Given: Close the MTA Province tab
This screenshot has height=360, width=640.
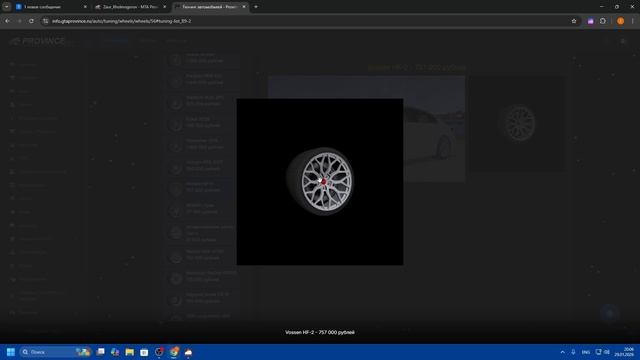Looking at the screenshot, I should pyautogui.click(x=164, y=7).
